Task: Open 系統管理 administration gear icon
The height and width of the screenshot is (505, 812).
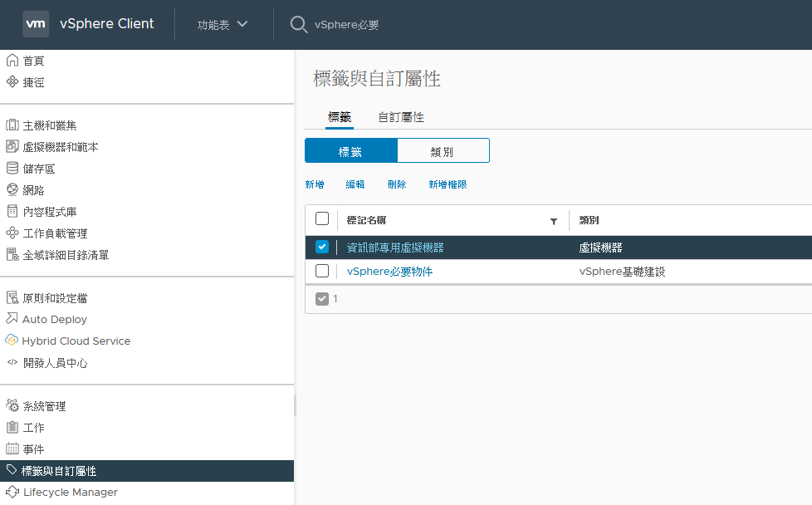Action: click(x=12, y=405)
